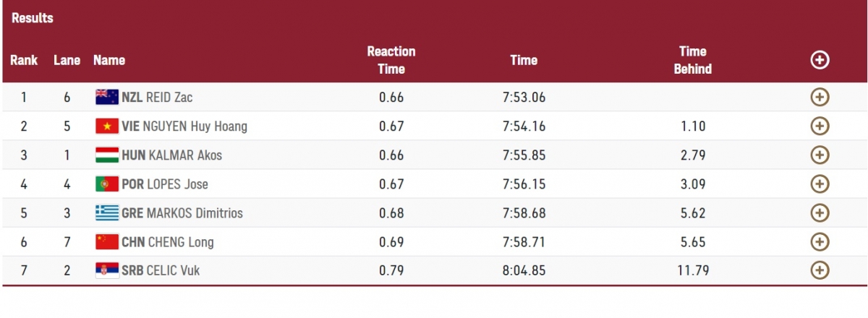Expand details for KALMAR Akos row
The height and width of the screenshot is (318, 868).
[819, 155]
